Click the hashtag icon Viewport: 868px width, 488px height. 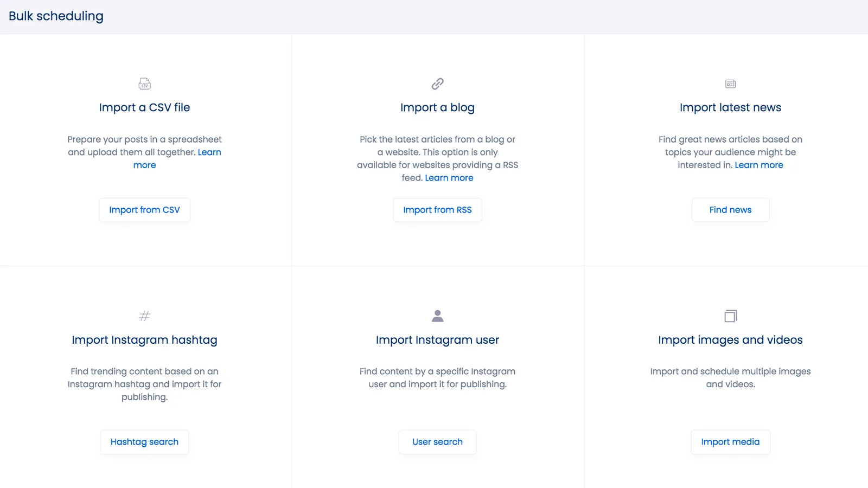144,316
